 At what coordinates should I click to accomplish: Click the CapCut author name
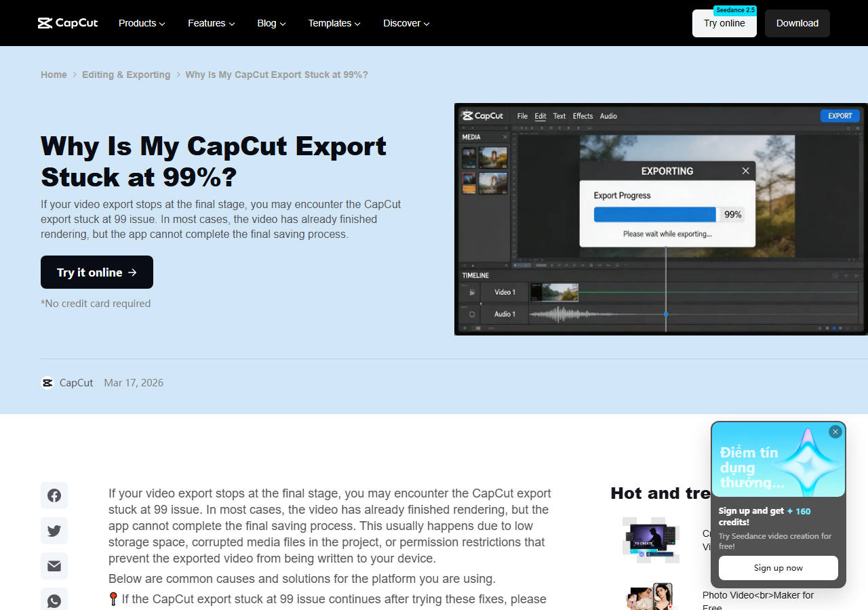tap(76, 383)
